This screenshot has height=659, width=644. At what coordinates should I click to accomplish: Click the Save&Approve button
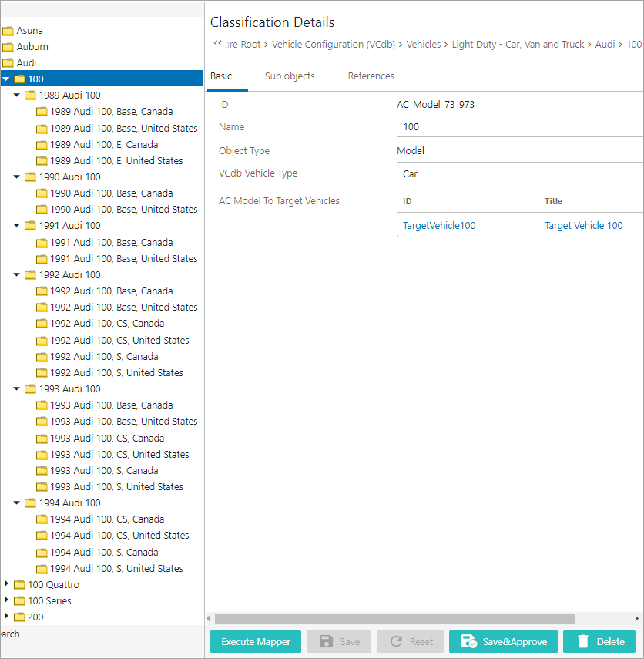point(503,642)
